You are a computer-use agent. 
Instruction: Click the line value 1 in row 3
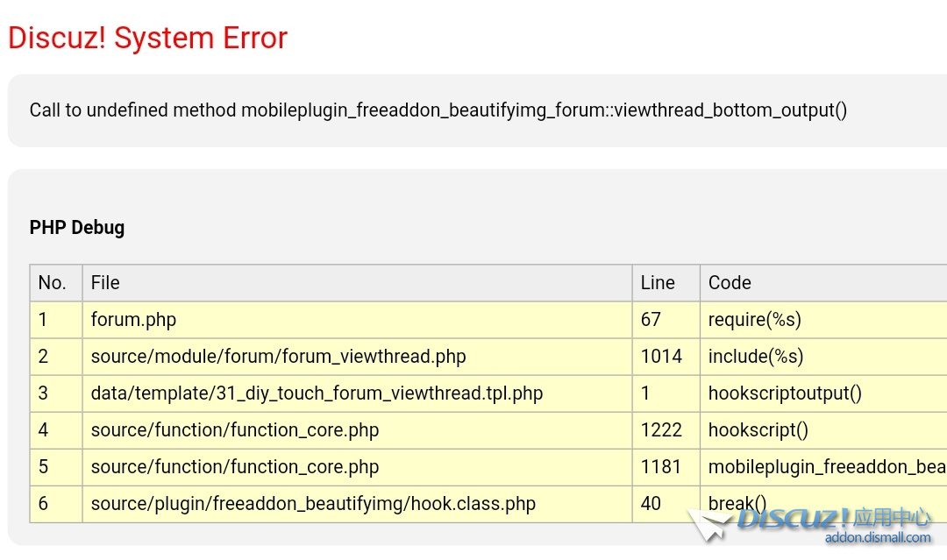click(666, 393)
